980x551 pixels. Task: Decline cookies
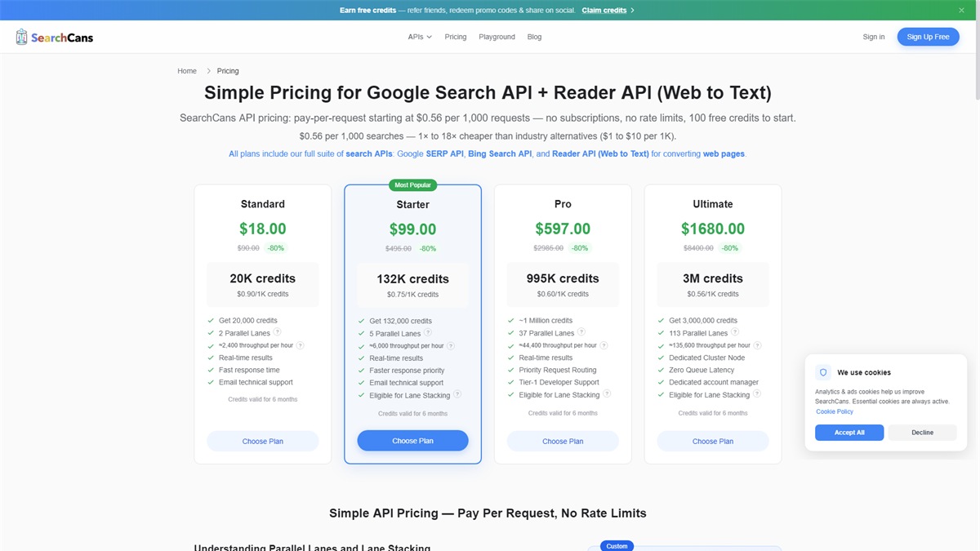(922, 433)
